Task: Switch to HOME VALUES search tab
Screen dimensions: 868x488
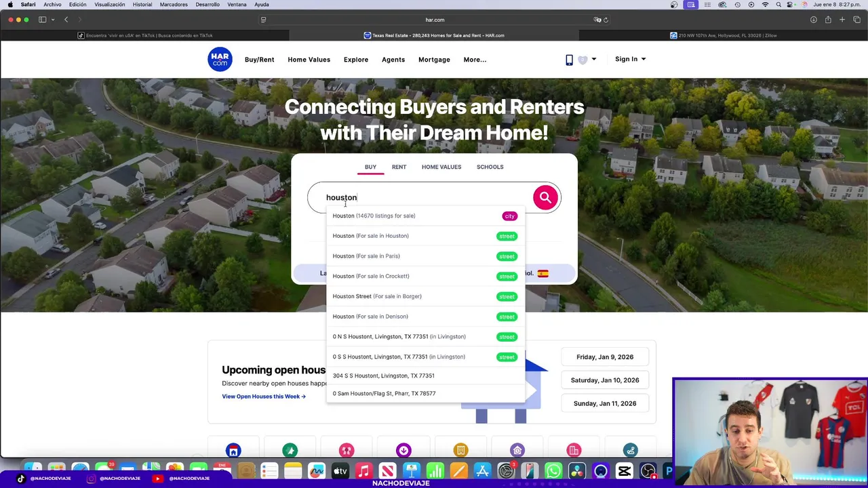Action: (x=441, y=167)
